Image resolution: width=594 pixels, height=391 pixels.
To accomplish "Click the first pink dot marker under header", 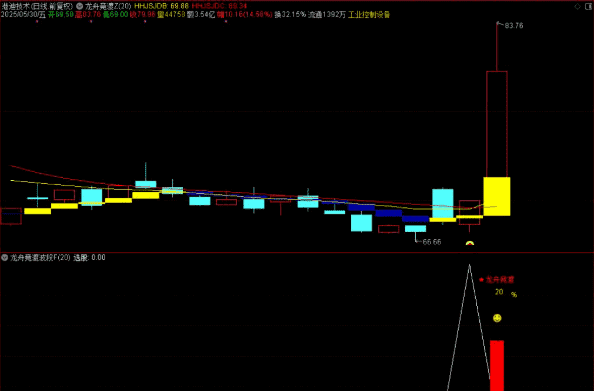I will click(x=37, y=22).
